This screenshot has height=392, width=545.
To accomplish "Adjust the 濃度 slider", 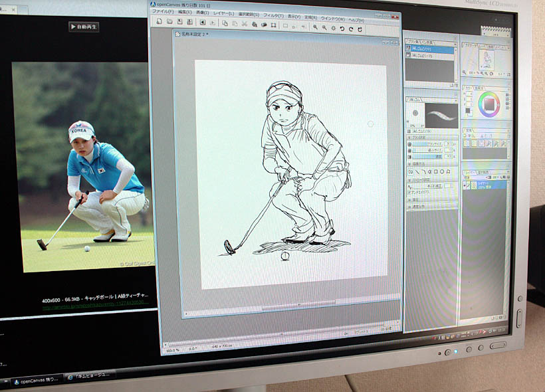I will click(427, 157).
